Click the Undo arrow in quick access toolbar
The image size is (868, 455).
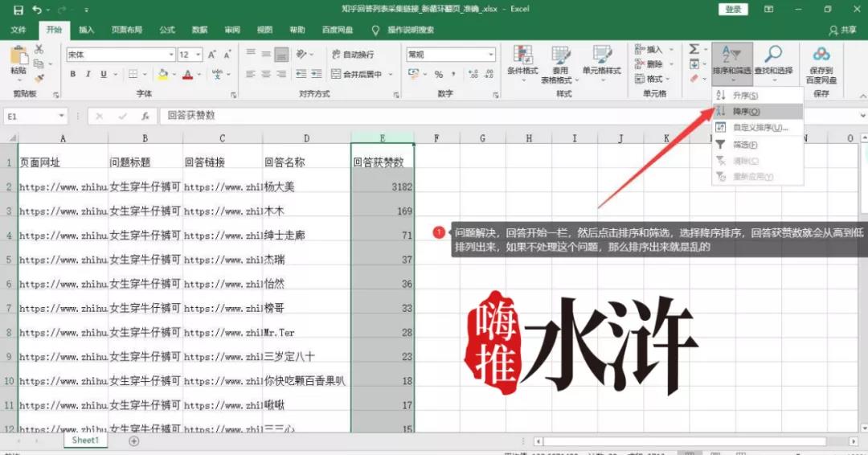click(x=37, y=10)
